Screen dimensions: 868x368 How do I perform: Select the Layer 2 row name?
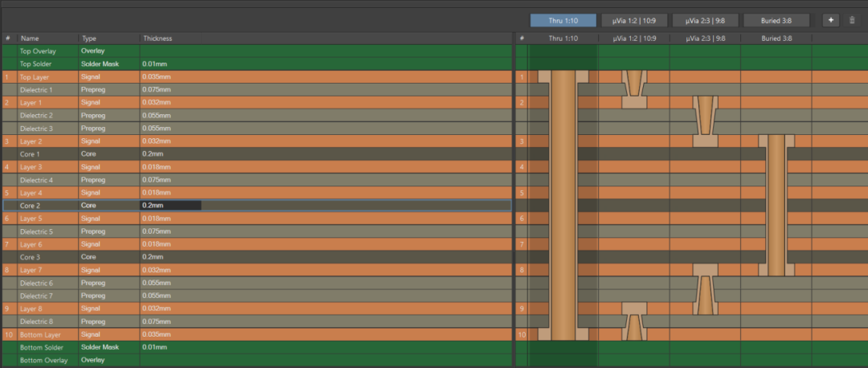coord(31,141)
